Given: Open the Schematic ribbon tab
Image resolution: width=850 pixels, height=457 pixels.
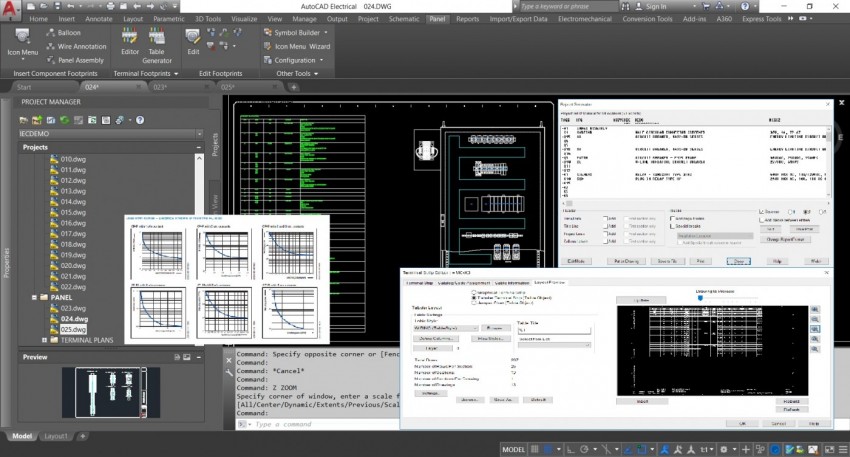Looking at the screenshot, I should (404, 19).
